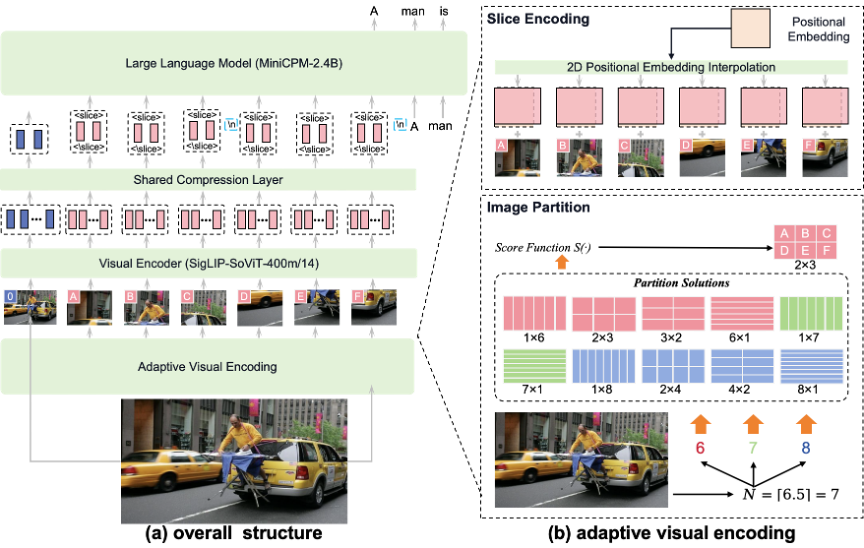864x548 pixels.
Task: Select the green vertical-stripes partition icon
Action: [x=811, y=314]
